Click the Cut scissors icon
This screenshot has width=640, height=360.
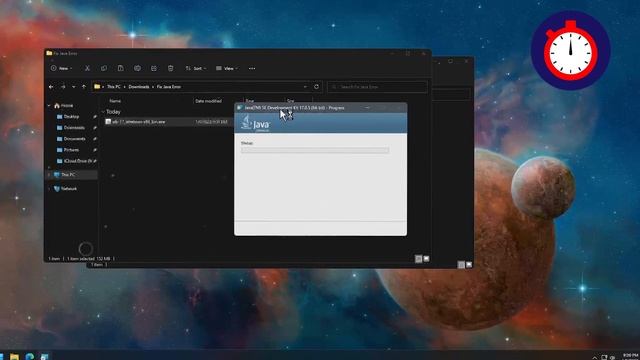point(87,69)
